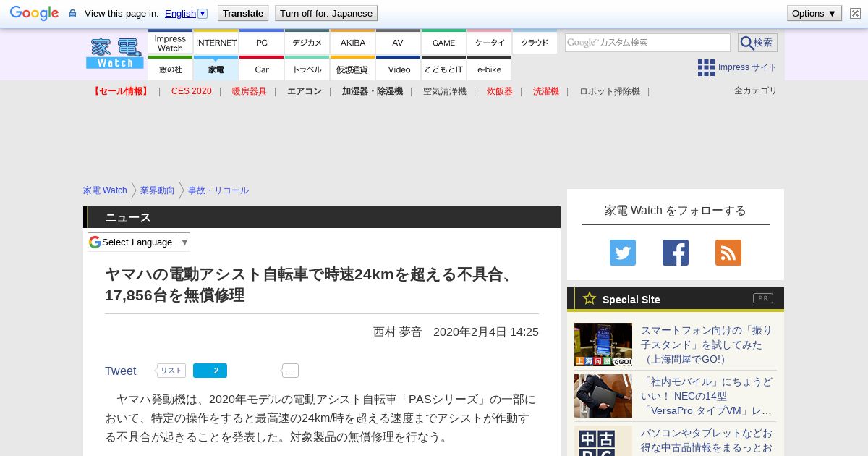Screen dimensions: 868x456
Task: Open the VersaPro laptop thumbnail
Action: pos(603,396)
